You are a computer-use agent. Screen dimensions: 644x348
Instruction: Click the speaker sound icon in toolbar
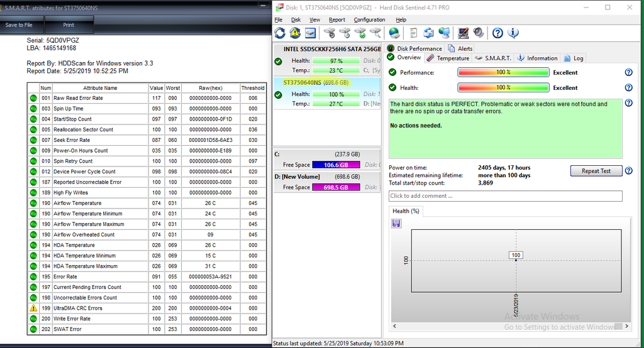point(479,33)
